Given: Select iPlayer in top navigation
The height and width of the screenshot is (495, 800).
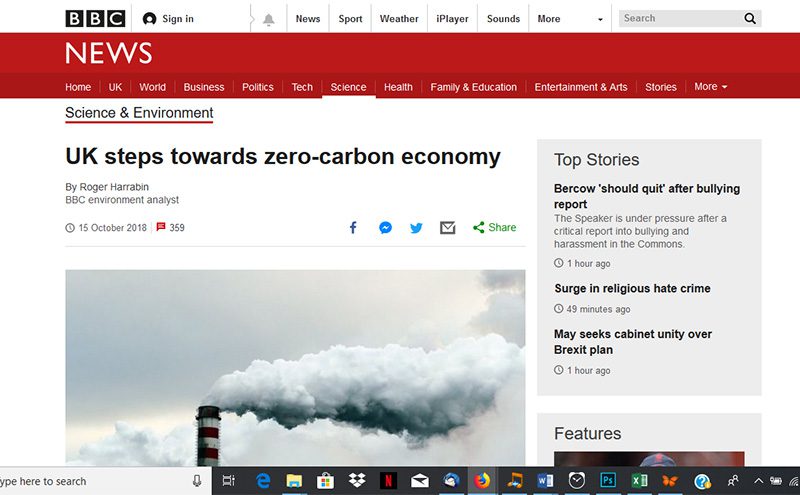Looking at the screenshot, I should tap(452, 19).
